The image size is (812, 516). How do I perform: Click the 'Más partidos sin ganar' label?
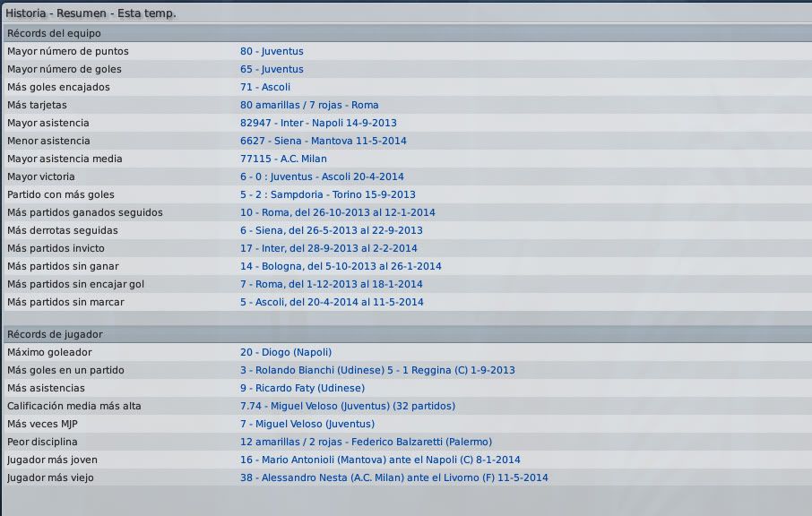tap(63, 267)
